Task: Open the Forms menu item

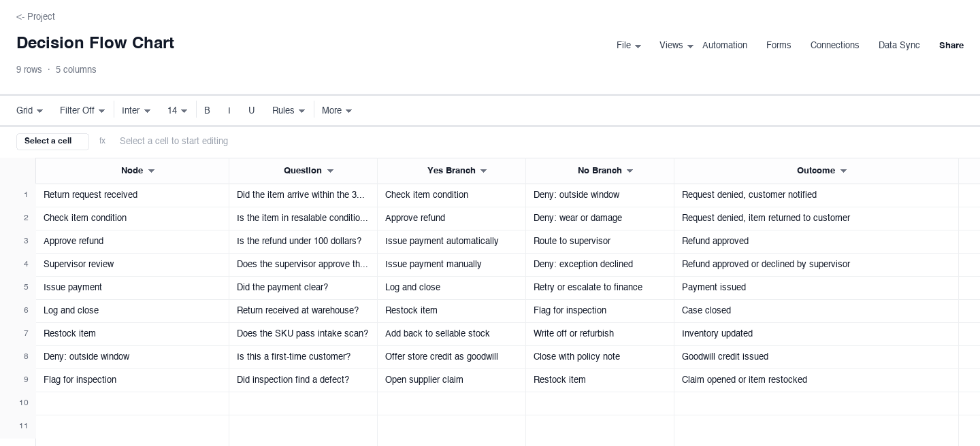Action: click(779, 46)
